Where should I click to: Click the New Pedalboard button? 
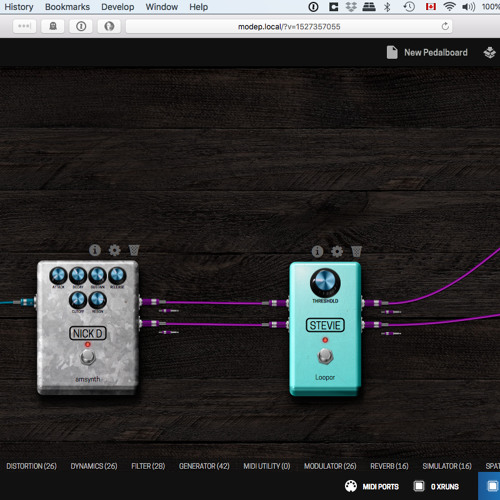tap(427, 52)
